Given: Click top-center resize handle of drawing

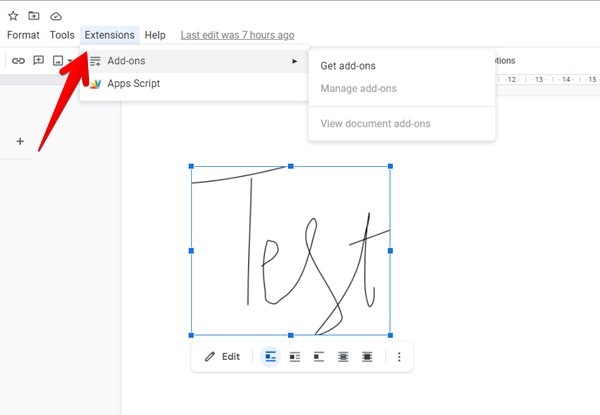Looking at the screenshot, I should tap(291, 166).
